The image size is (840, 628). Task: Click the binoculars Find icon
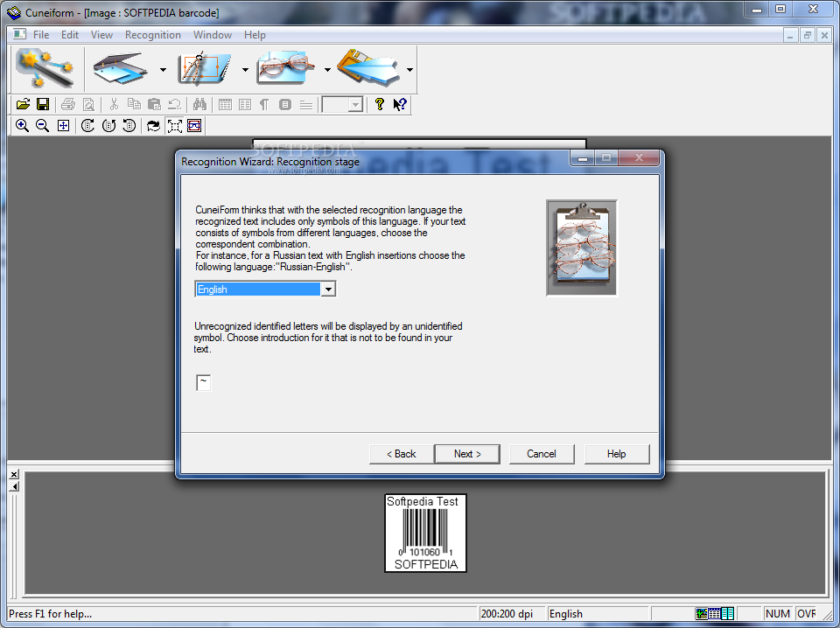pos(199,104)
